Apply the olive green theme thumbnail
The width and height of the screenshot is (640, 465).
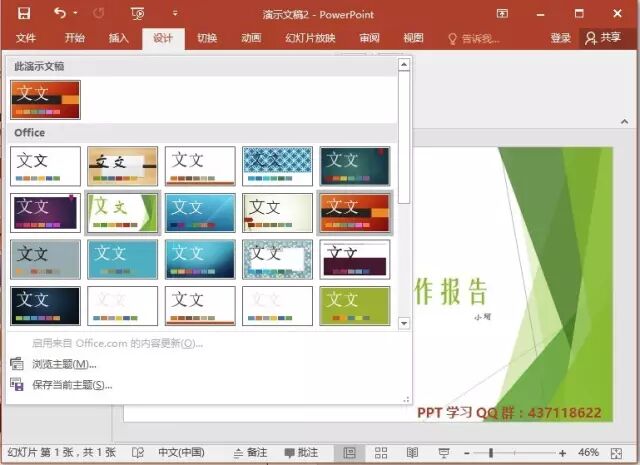pos(355,306)
